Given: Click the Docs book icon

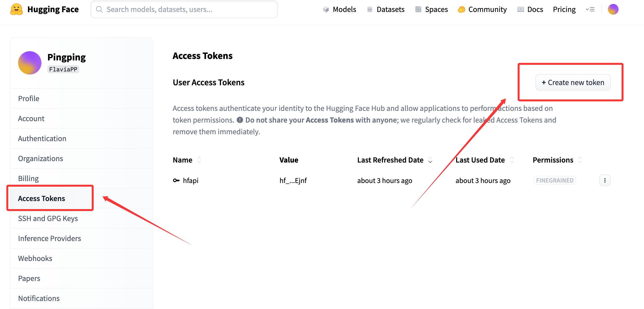Looking at the screenshot, I should [521, 10].
